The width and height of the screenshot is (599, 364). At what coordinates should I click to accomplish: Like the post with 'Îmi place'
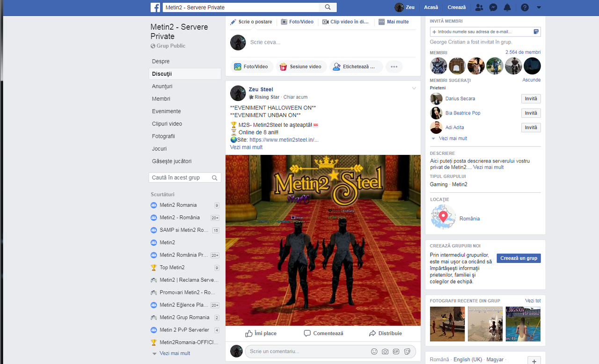tap(261, 334)
